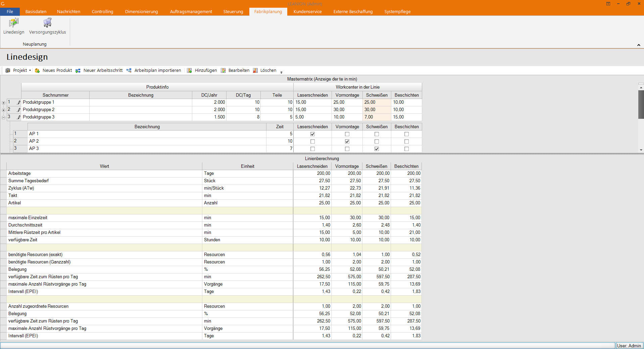Select Produktgruppe 1 Sachnummer cell
Image resolution: width=644 pixels, height=349 pixels.
click(55, 102)
